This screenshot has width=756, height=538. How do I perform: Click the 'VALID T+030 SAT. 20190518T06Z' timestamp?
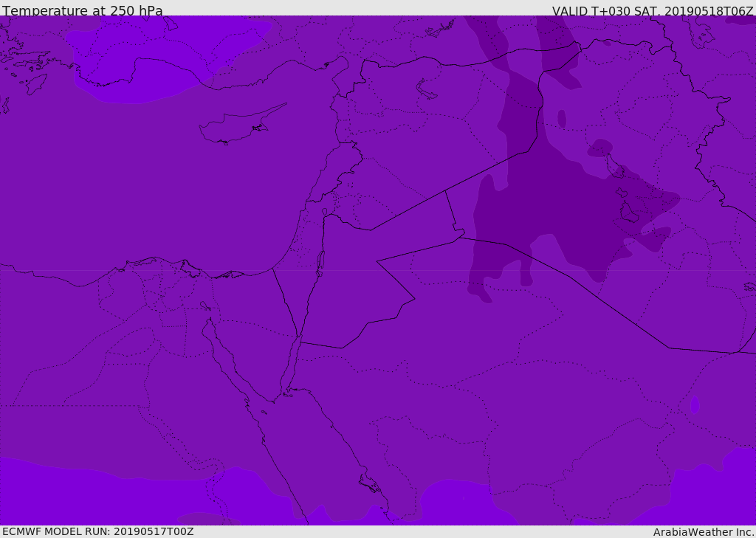tap(653, 10)
